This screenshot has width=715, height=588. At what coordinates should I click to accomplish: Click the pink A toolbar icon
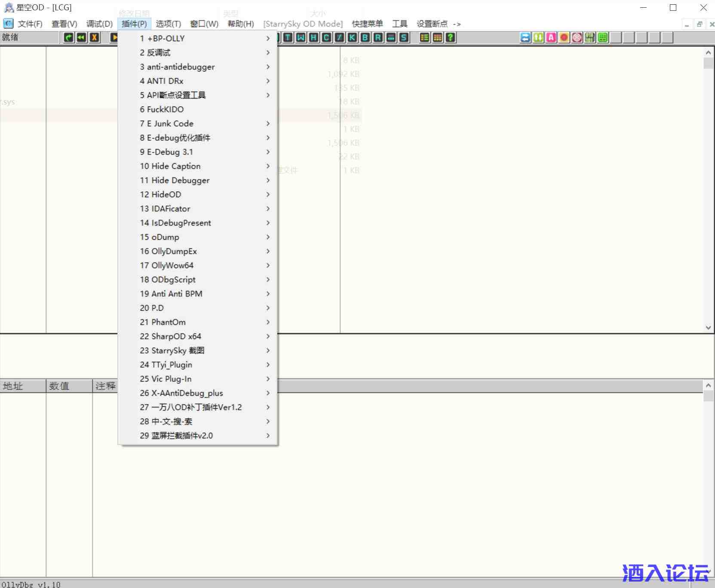[551, 38]
